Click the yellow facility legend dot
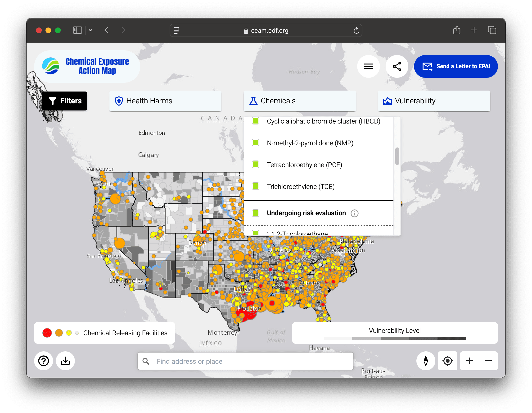 pos(69,333)
